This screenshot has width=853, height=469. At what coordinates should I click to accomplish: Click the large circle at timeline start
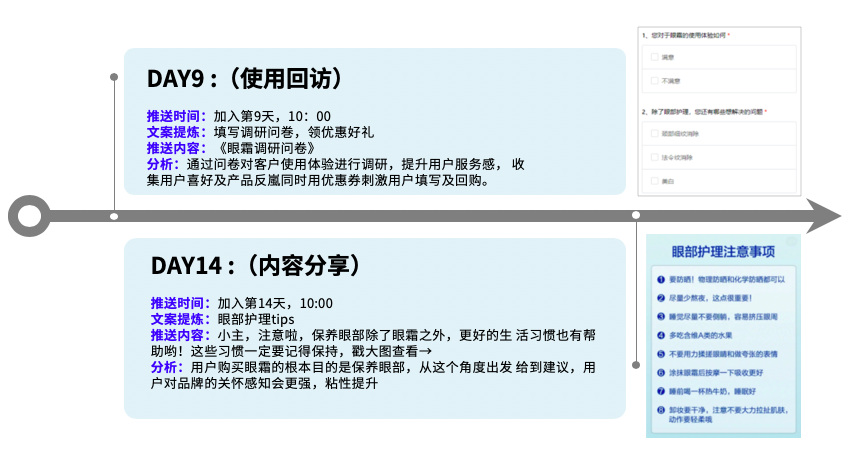pyautogui.click(x=29, y=215)
